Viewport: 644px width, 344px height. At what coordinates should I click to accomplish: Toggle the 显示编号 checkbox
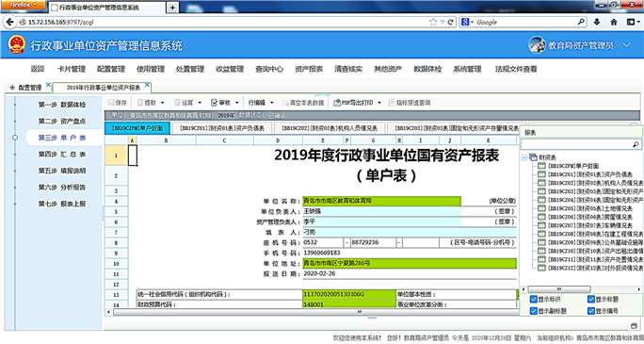pyautogui.click(x=591, y=311)
